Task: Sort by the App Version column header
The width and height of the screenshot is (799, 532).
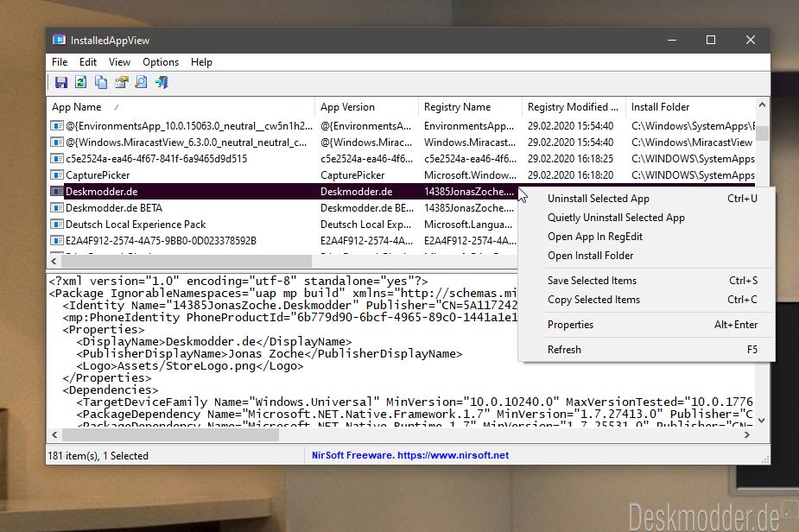Action: tap(367, 107)
